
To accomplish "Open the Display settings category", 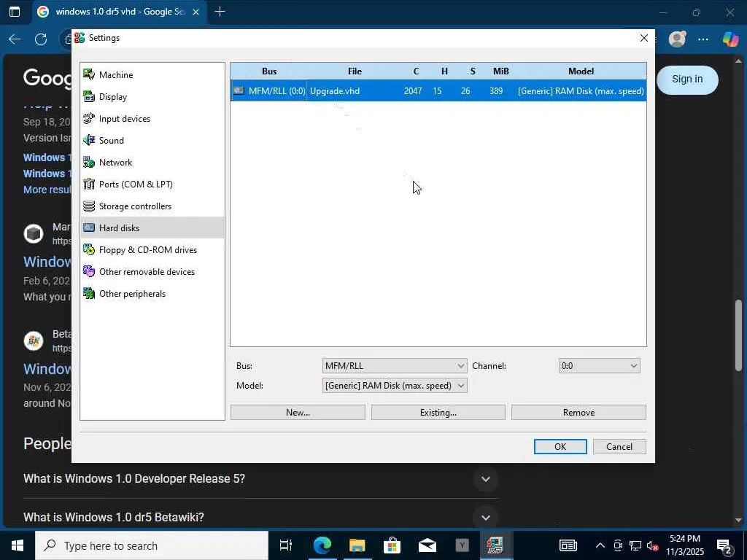I will (x=113, y=97).
